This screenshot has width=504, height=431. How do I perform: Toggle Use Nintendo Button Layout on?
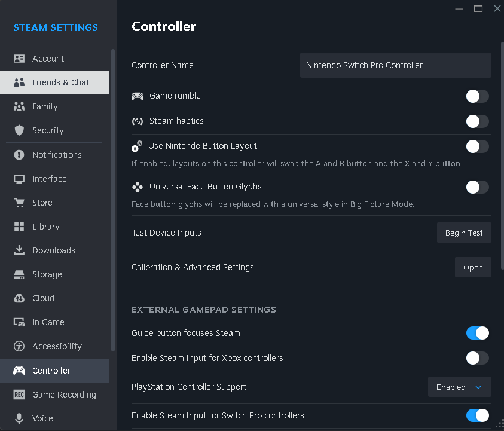pos(477,146)
